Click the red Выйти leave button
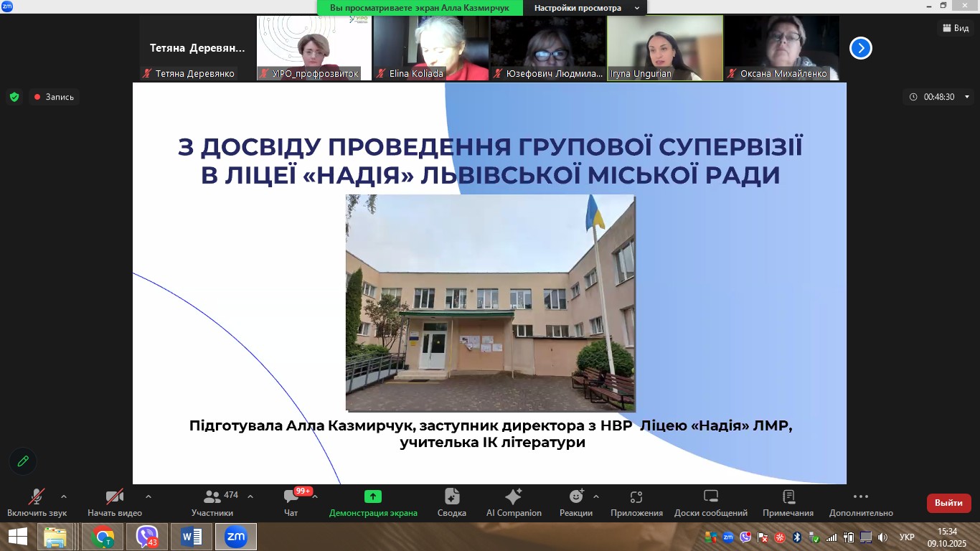The height and width of the screenshot is (551, 980). tap(948, 503)
